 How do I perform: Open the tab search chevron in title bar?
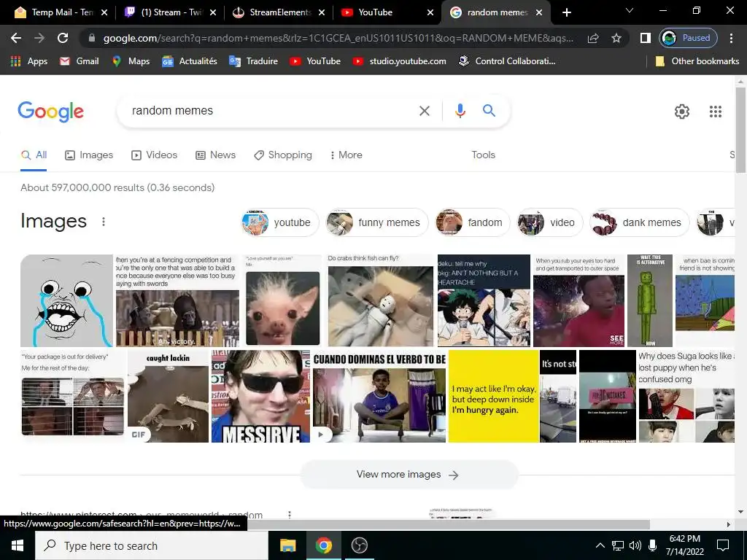coord(630,10)
